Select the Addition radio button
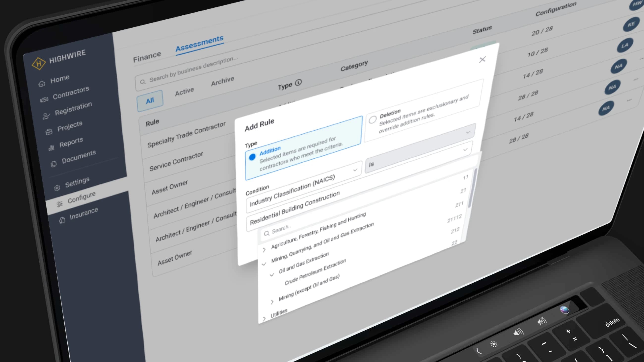Viewport: 644px width, 362px height. coord(252,157)
